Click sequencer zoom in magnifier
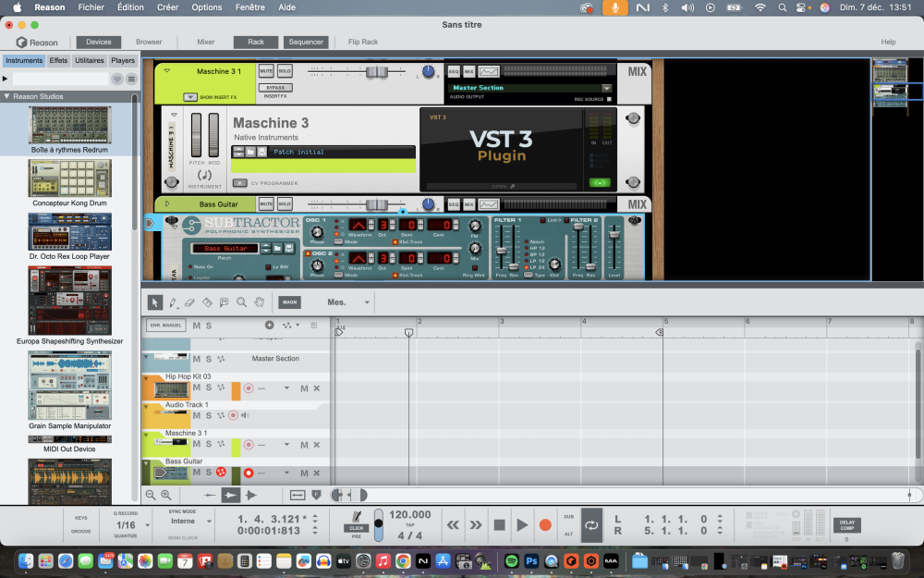 166,496
